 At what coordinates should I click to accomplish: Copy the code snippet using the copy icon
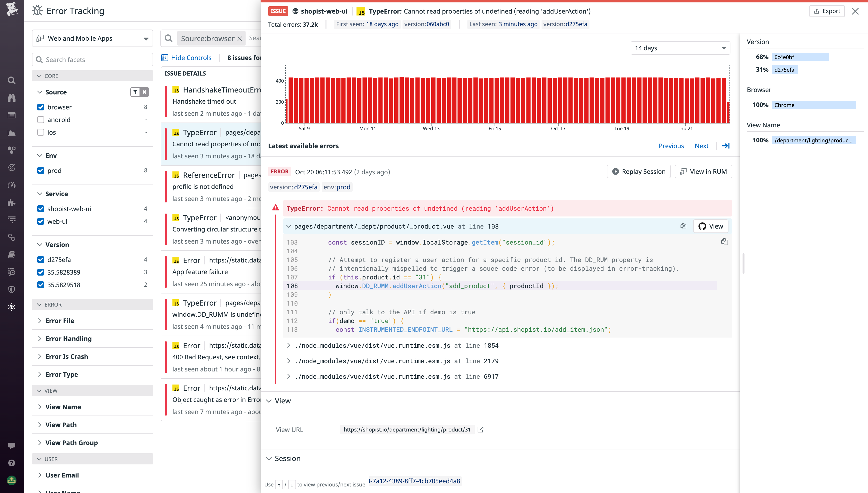tap(724, 241)
